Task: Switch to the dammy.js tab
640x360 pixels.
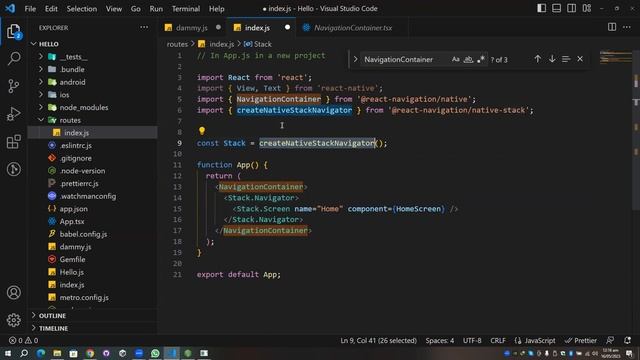Action: (x=191, y=27)
